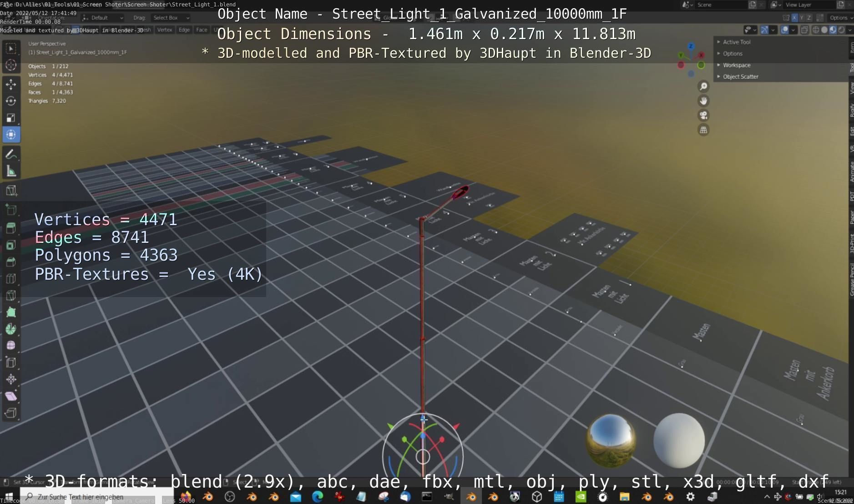This screenshot has width=854, height=504.
Task: Toggle Z mirror axis button
Action: pos(809,18)
